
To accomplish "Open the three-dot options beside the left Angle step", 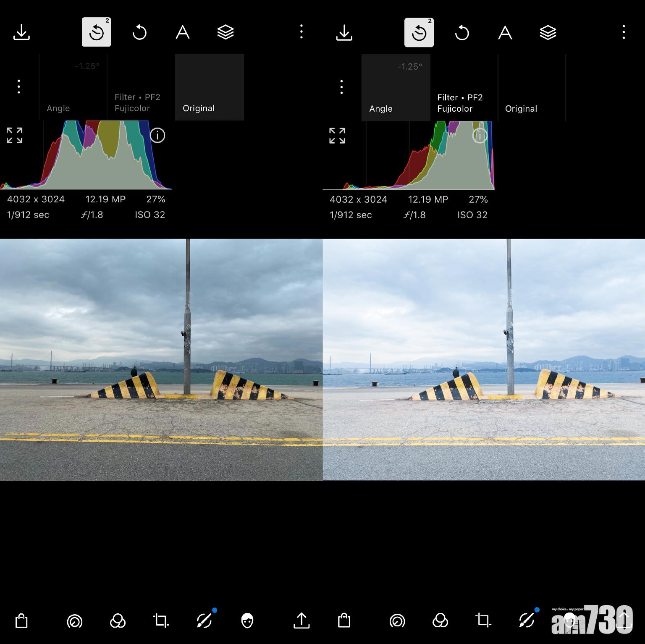I will pos(18,86).
